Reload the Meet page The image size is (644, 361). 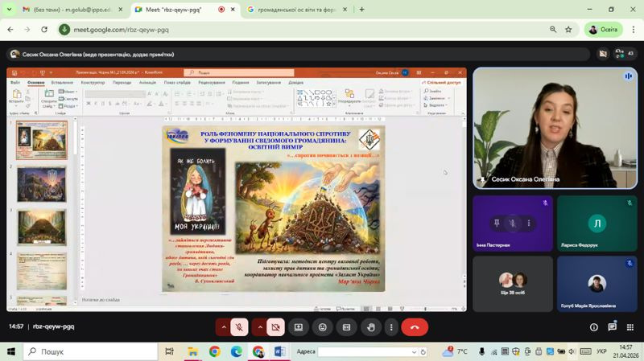click(x=44, y=30)
